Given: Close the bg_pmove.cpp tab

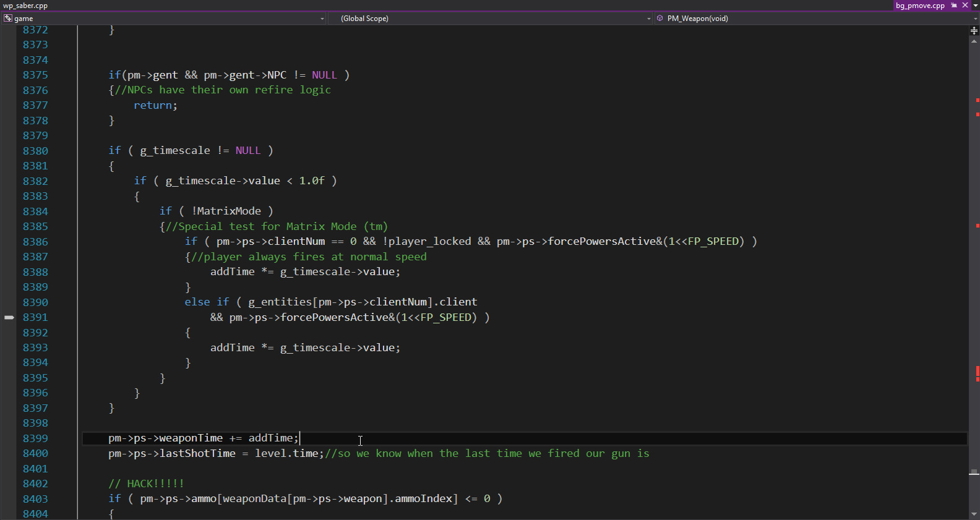Looking at the screenshot, I should pos(965,5).
